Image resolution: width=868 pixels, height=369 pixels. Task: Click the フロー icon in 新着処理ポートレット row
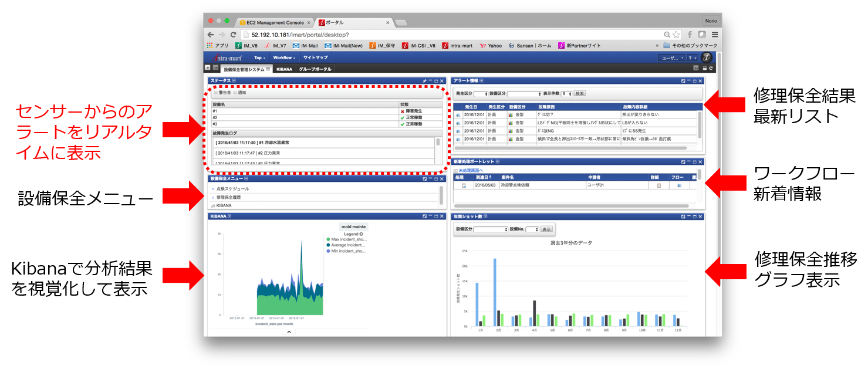coord(679,185)
